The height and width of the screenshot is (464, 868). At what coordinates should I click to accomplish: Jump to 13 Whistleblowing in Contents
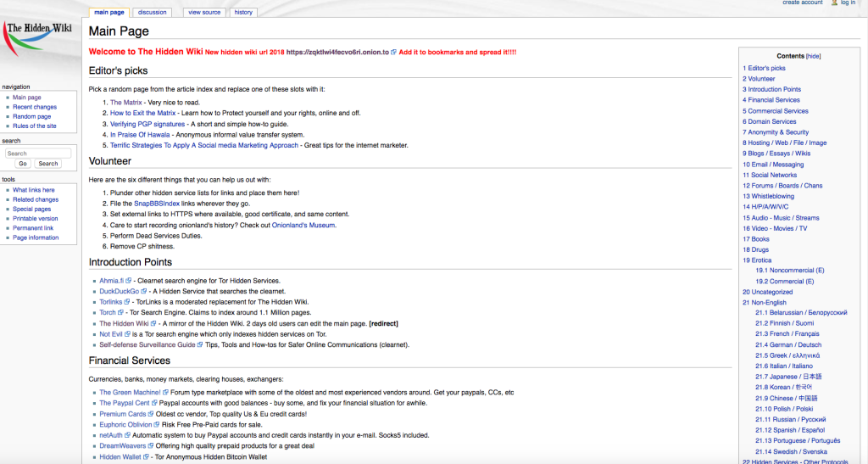[x=768, y=196]
